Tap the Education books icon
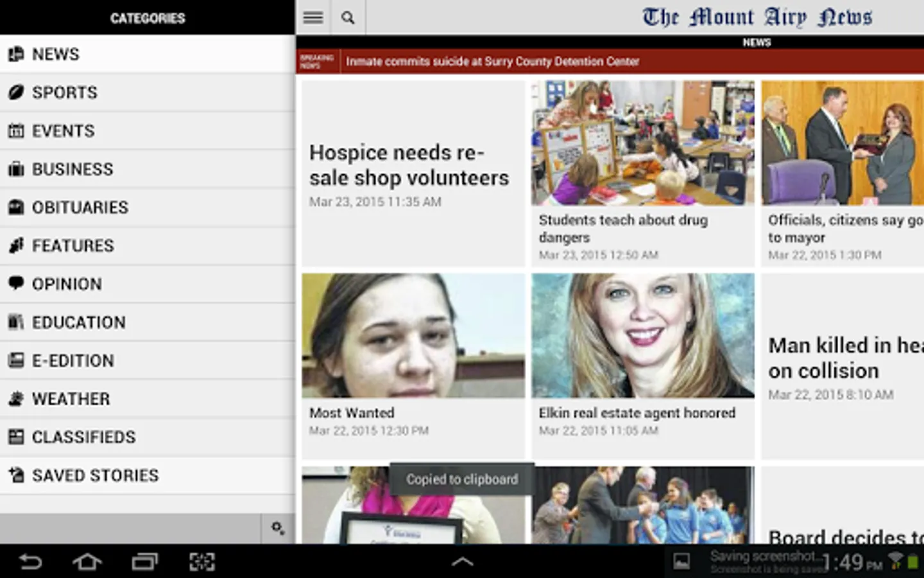924x578 pixels. 16,322
